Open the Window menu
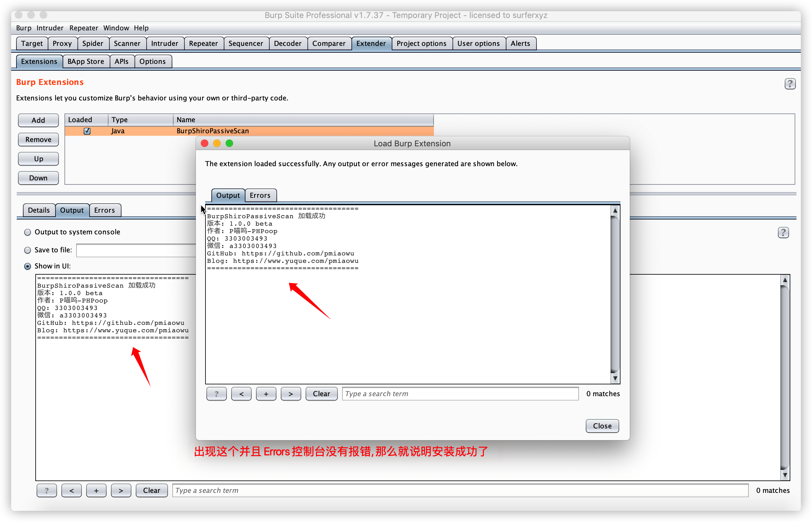Screen dimensions: 812x522 point(116,28)
